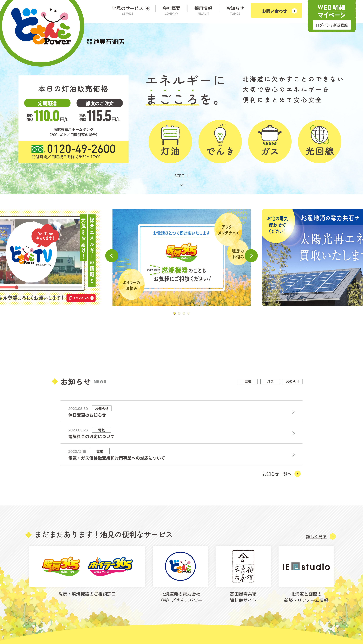Click the チャンネルへ YouTube button

[x=81, y=298]
